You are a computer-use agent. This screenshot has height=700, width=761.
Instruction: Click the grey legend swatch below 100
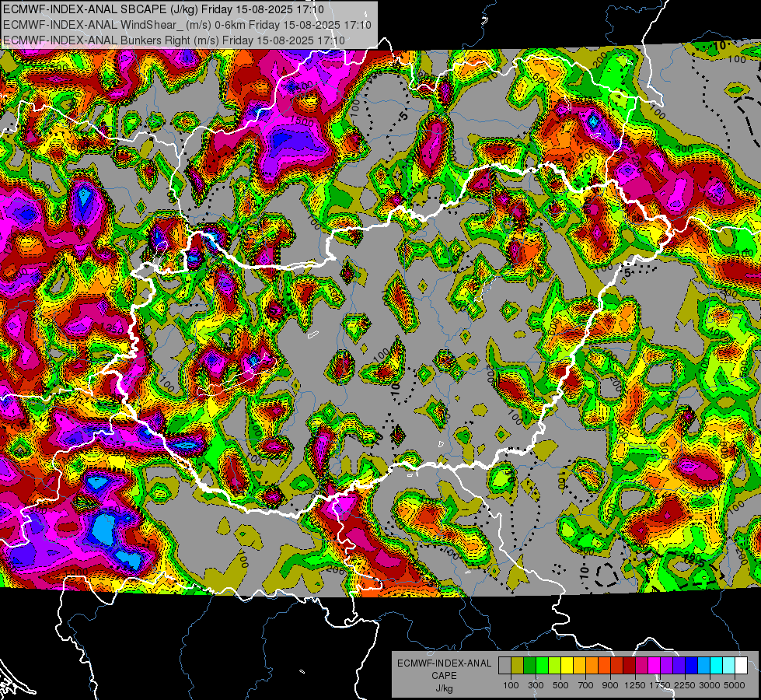tap(504, 666)
